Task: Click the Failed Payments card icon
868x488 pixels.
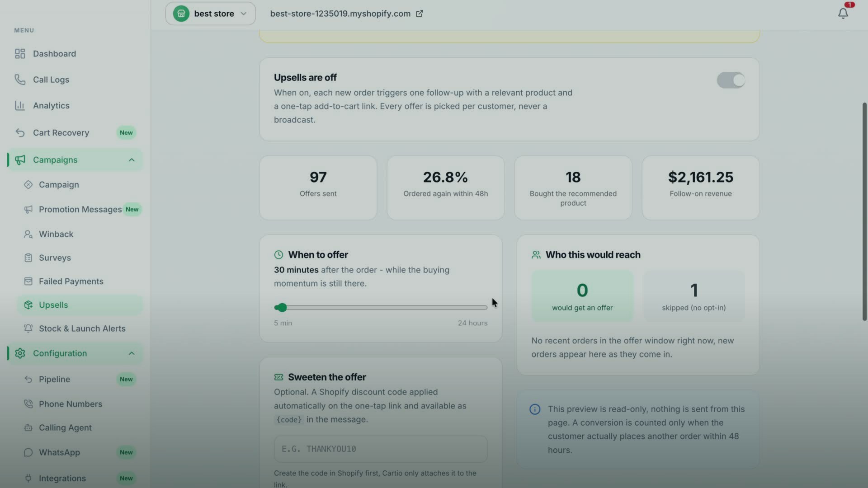Action: click(28, 282)
